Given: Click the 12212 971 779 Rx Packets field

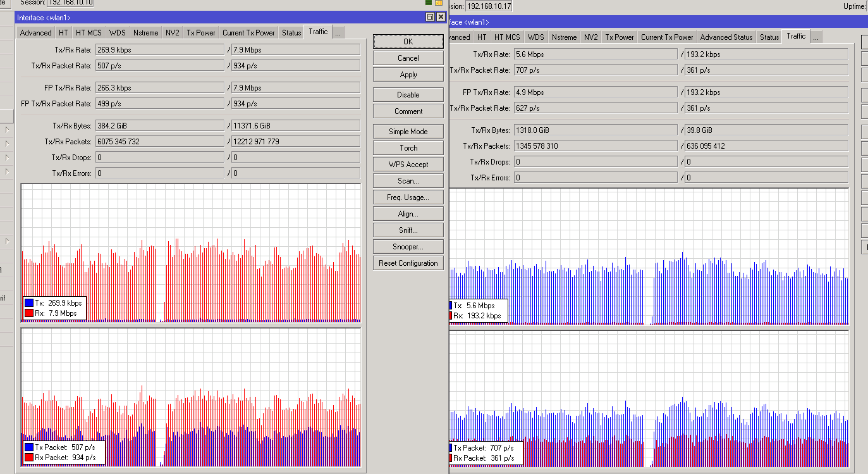Looking at the screenshot, I should [x=296, y=141].
